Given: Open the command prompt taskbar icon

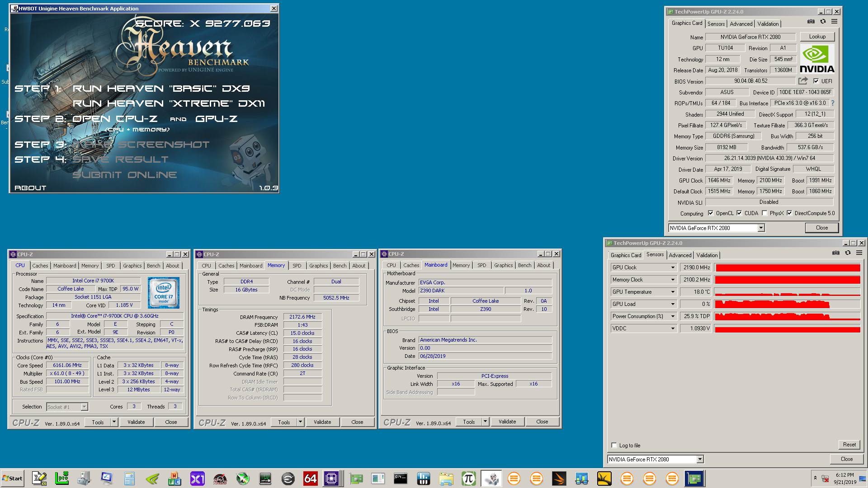Looking at the screenshot, I should (x=401, y=479).
